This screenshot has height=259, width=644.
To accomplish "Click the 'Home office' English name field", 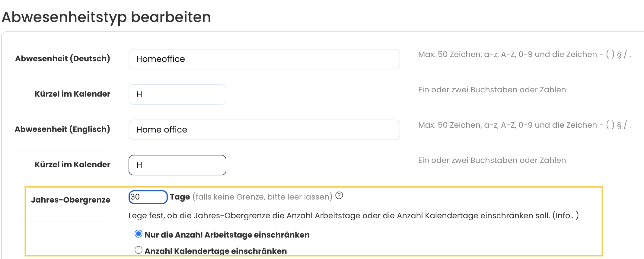I will pos(264,130).
